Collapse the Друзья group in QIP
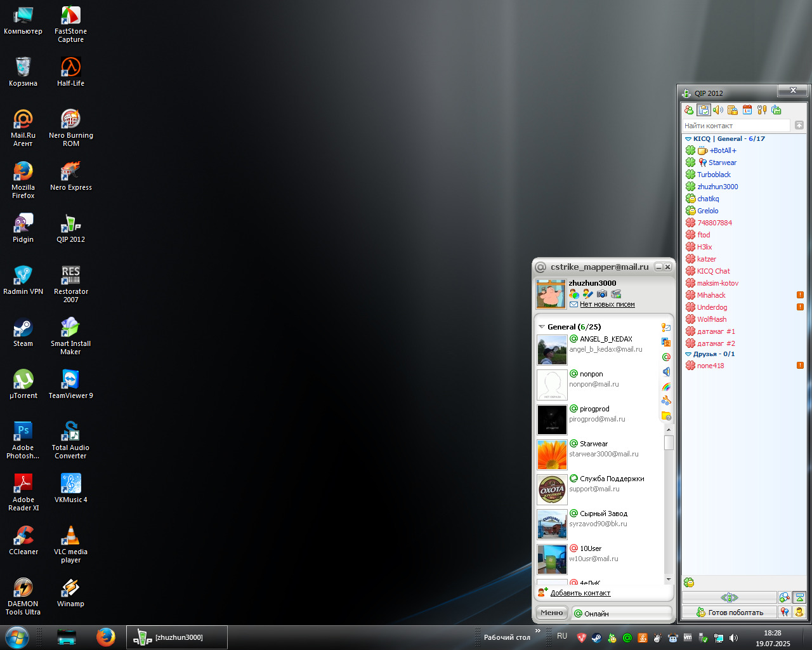This screenshot has width=812, height=650. (x=688, y=354)
